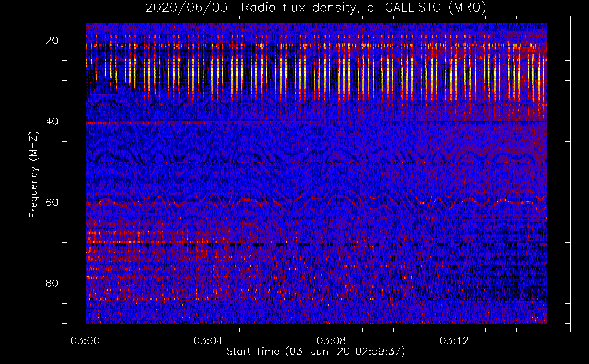This screenshot has height=364, width=589.
Task: Click the 03:12 time tick label
Action: tap(454, 341)
